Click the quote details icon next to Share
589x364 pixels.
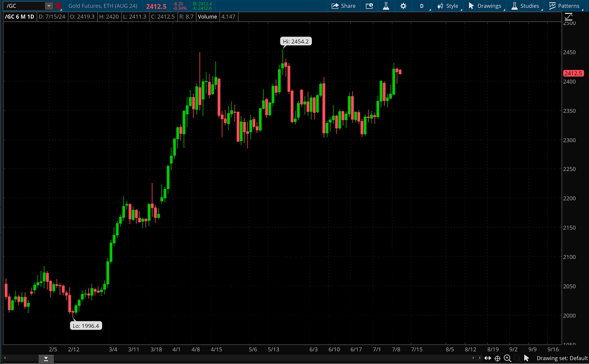pyautogui.click(x=369, y=6)
